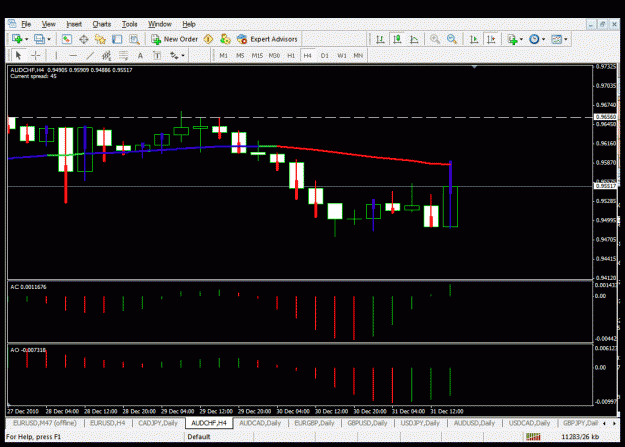Open the Tools menu
This screenshot has height=447, width=625.
(x=130, y=24)
